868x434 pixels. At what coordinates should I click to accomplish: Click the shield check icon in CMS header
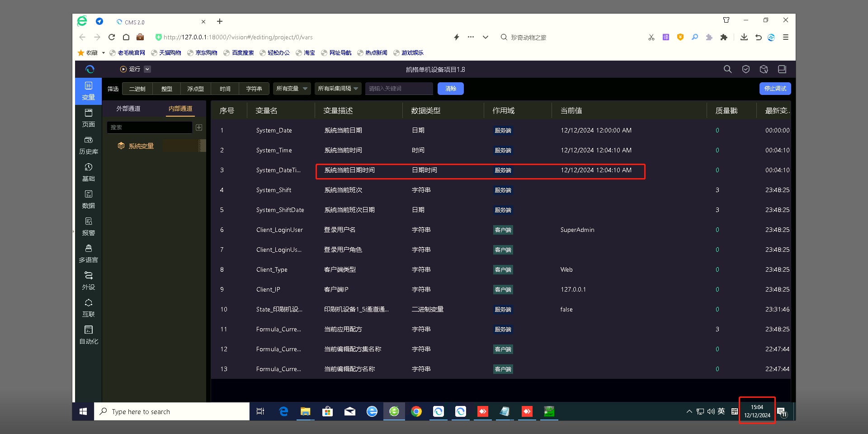pyautogui.click(x=746, y=69)
